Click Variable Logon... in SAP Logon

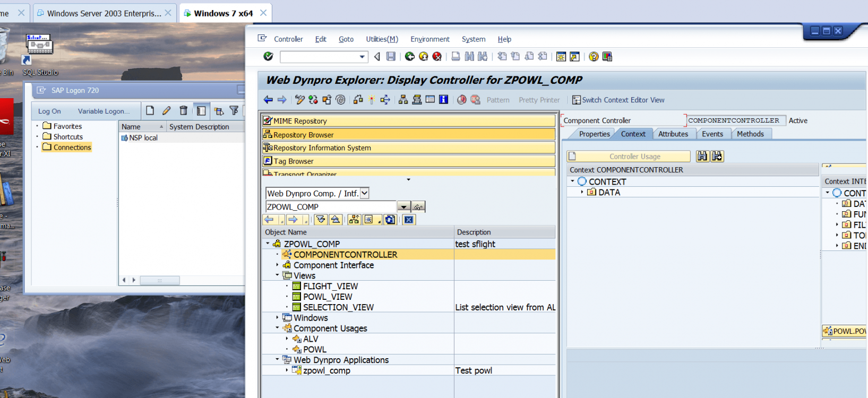(x=104, y=111)
